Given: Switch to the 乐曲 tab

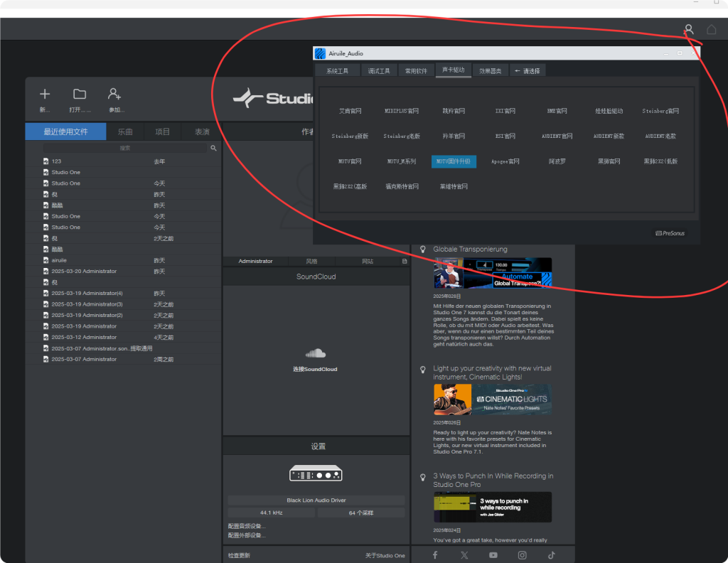Looking at the screenshot, I should (x=125, y=132).
